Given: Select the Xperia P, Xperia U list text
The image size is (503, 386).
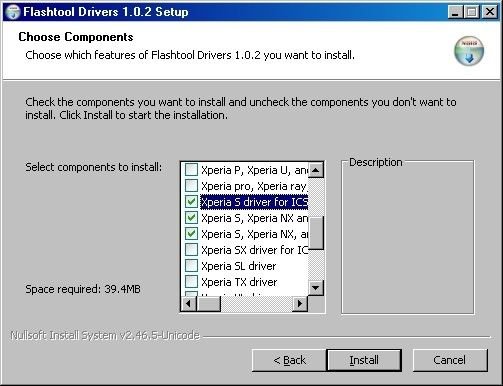Looking at the screenshot, I should tap(254, 170).
